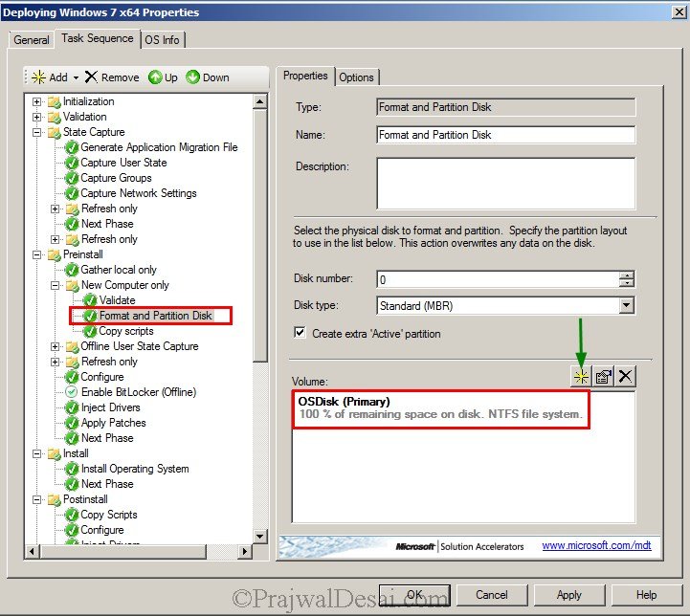Click the Help button

pyautogui.click(x=646, y=595)
